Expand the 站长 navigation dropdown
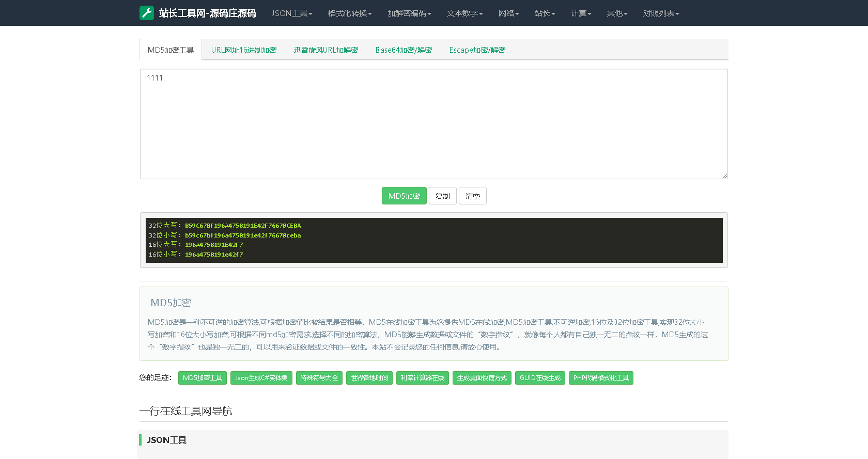 [545, 13]
